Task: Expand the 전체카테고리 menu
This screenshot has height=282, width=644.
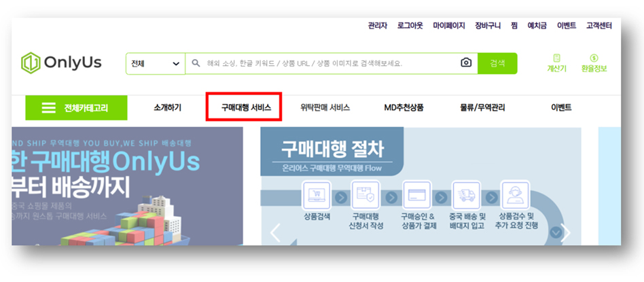Action: [75, 107]
